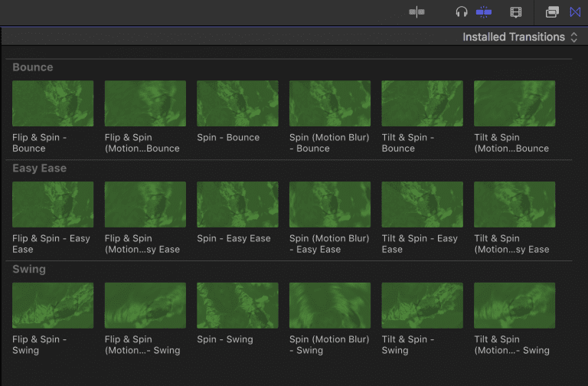Pick Tilt & Spin (Motion...- Swing thumbnail
Viewport: 588px width, 386px height.
(x=514, y=306)
